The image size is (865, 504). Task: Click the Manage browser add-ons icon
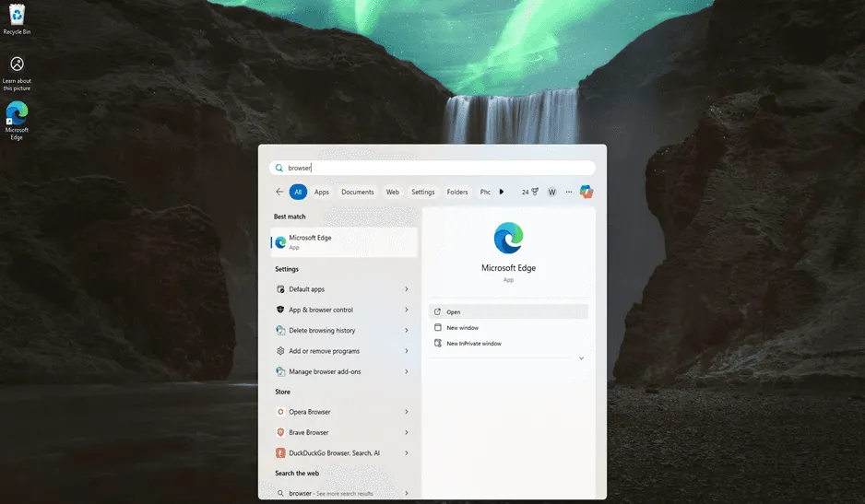(x=280, y=371)
